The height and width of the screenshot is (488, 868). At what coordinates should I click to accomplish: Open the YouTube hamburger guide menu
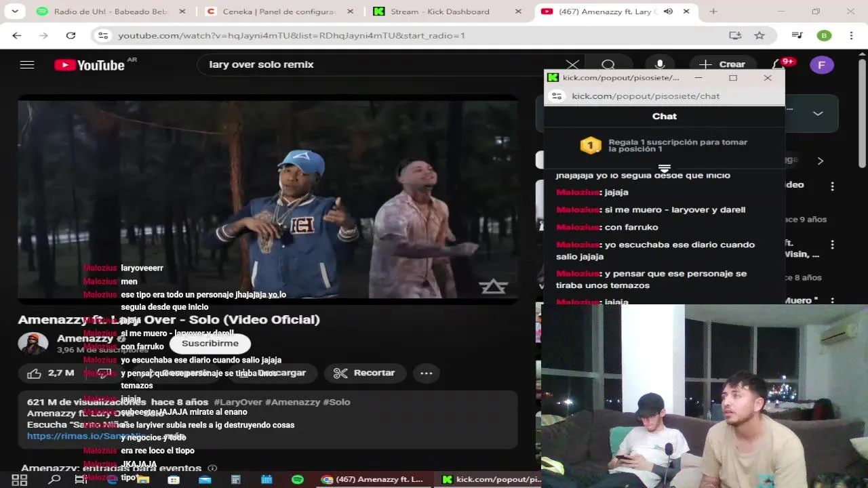click(27, 64)
